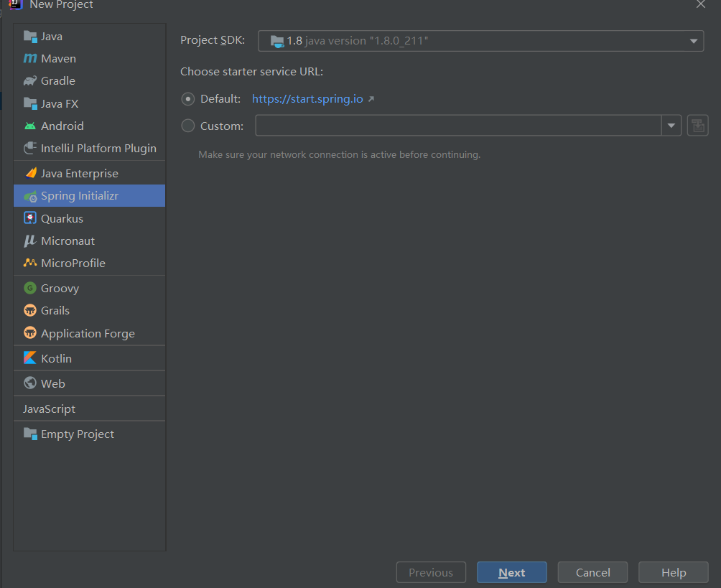Expand the Custom URL history dropdown arrow
Image resolution: width=721 pixels, height=588 pixels.
click(671, 126)
